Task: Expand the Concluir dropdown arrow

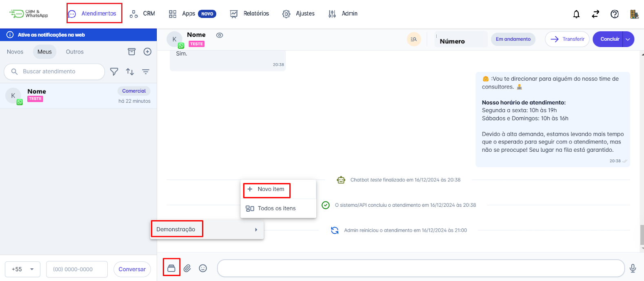Action: [628, 39]
